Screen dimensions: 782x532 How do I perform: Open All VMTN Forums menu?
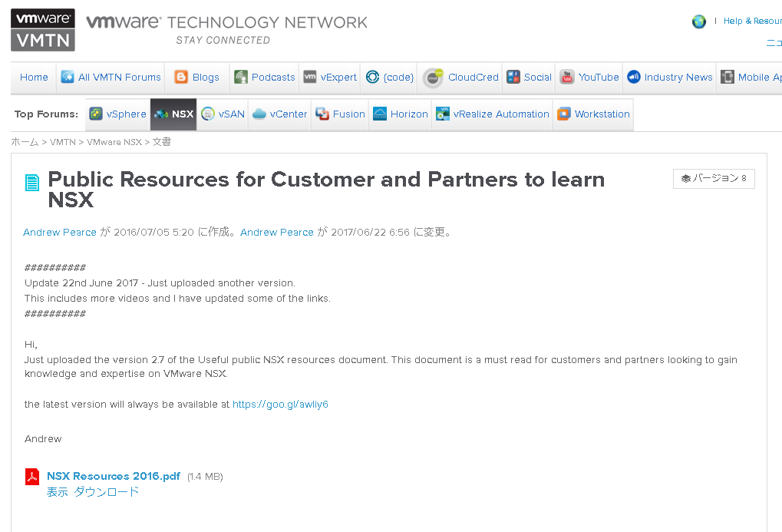coord(120,78)
